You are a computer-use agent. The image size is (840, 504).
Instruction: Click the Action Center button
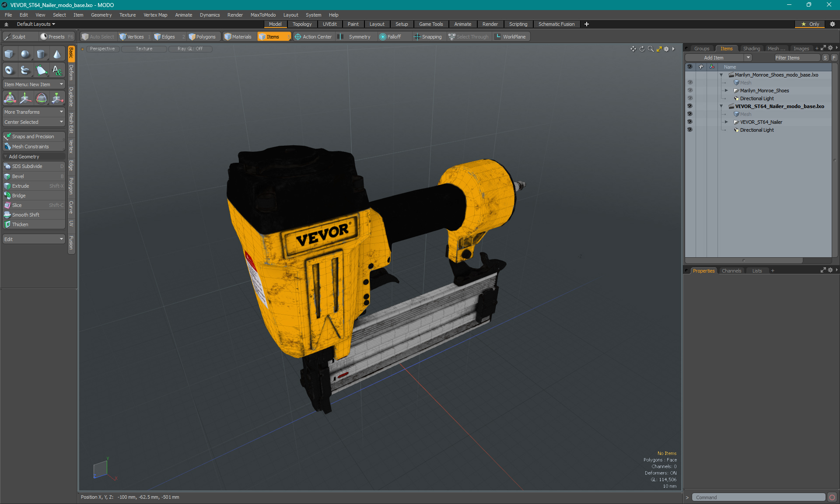tap(313, 37)
